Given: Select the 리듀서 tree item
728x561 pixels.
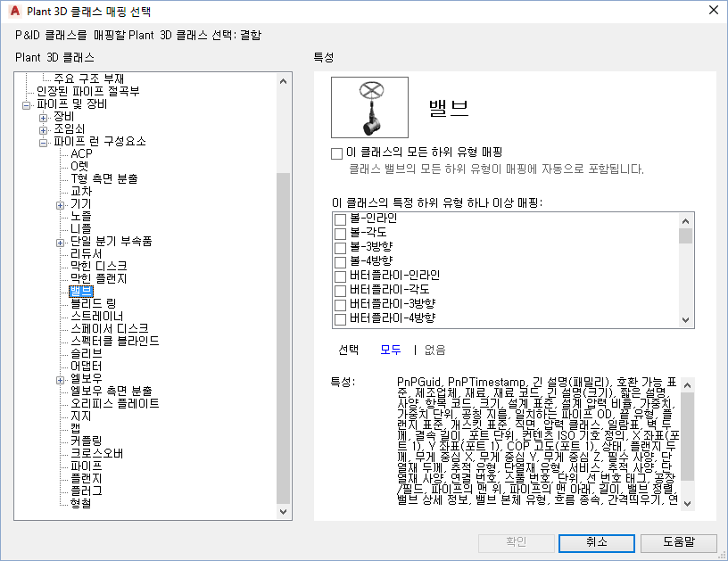Looking at the screenshot, I should point(86,254).
